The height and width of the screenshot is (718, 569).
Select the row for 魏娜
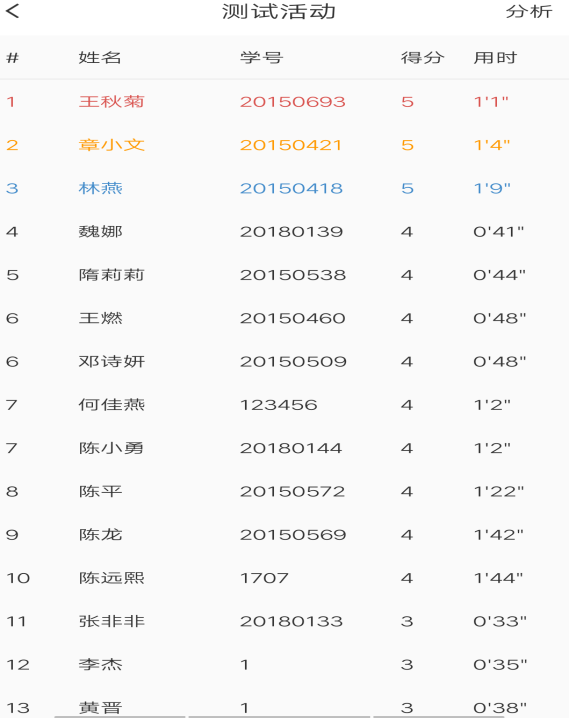point(284,231)
